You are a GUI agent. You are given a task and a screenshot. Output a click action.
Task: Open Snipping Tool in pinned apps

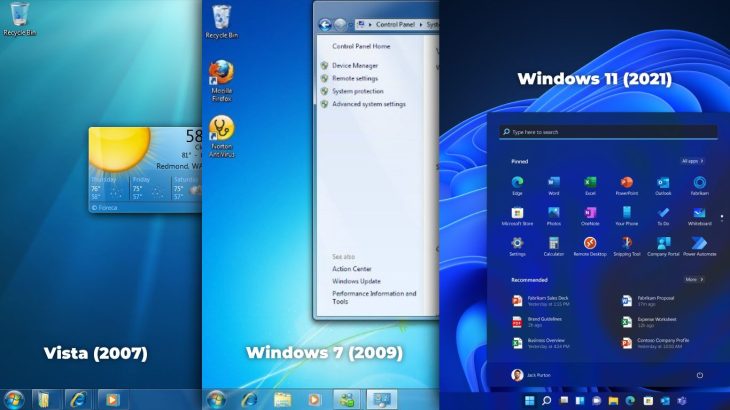tap(626, 244)
